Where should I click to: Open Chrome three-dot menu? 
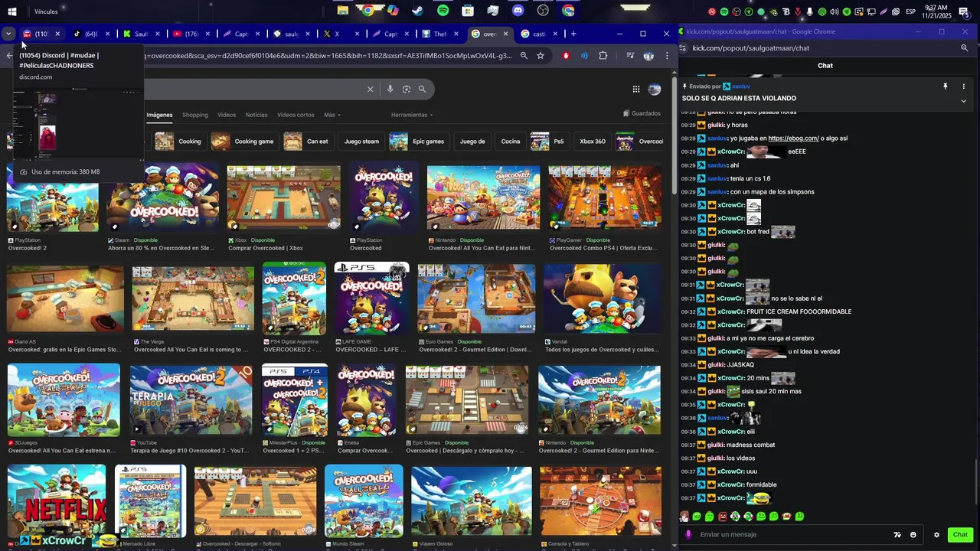(x=667, y=56)
